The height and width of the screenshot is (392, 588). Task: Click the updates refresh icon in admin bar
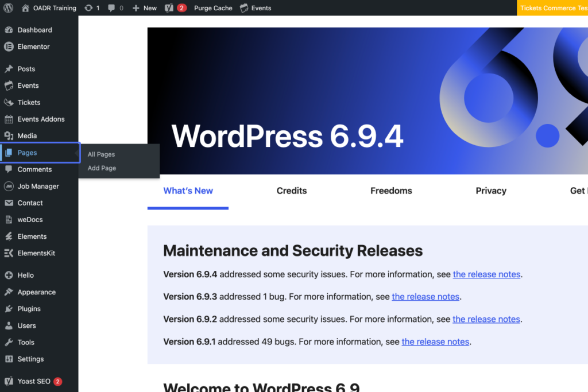tap(88, 8)
